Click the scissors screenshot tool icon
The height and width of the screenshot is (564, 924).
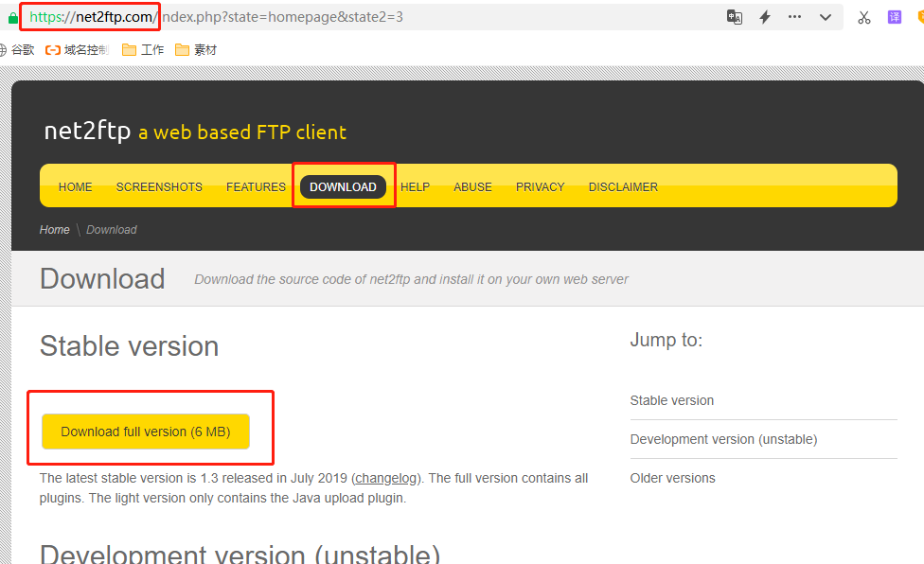point(863,17)
